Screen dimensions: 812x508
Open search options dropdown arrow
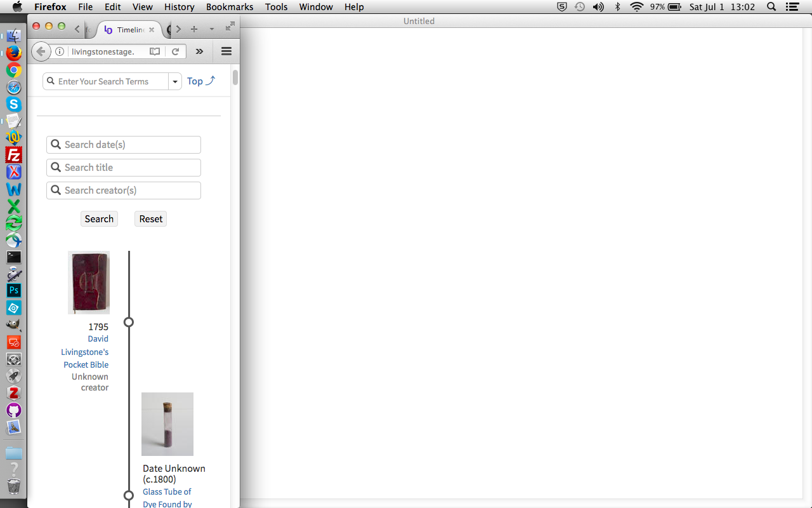[175, 81]
